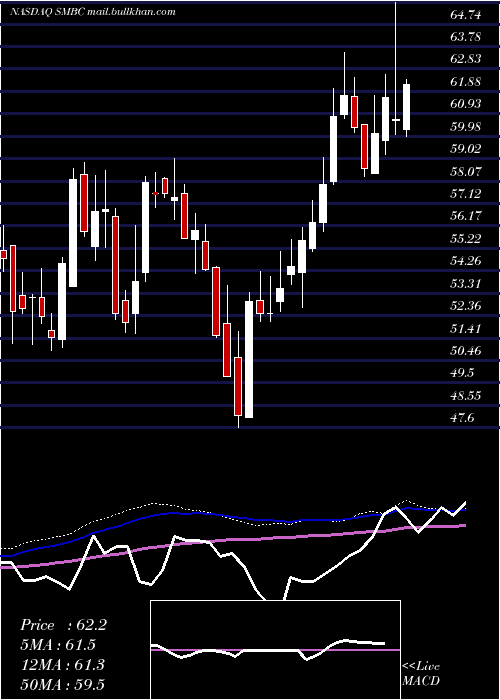Click the last white candlestick on the right
This screenshot has width=500, height=700.
[406, 107]
